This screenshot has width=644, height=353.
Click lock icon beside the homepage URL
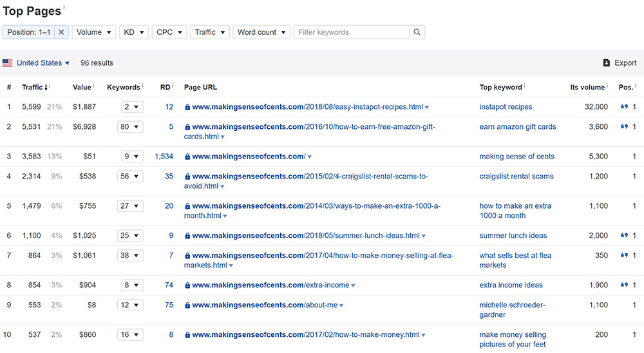(x=187, y=157)
